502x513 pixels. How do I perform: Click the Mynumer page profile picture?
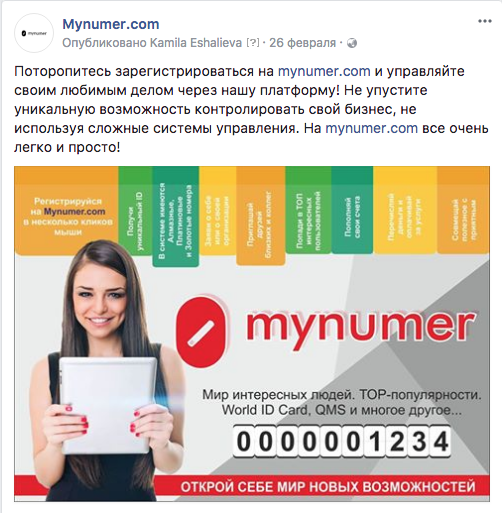point(34,33)
